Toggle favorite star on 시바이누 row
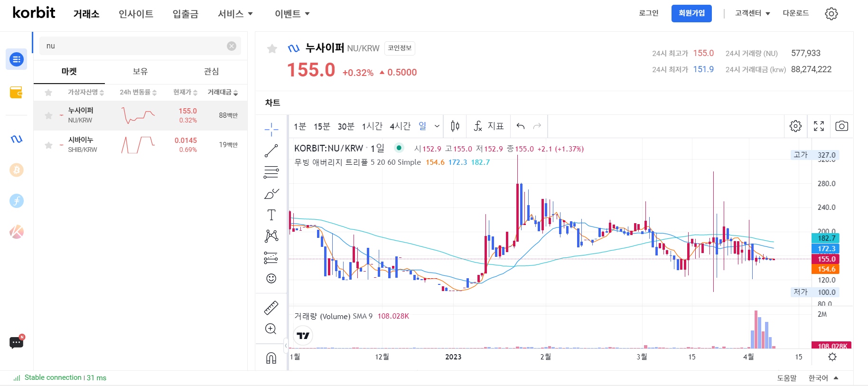The image size is (868, 386). [48, 145]
